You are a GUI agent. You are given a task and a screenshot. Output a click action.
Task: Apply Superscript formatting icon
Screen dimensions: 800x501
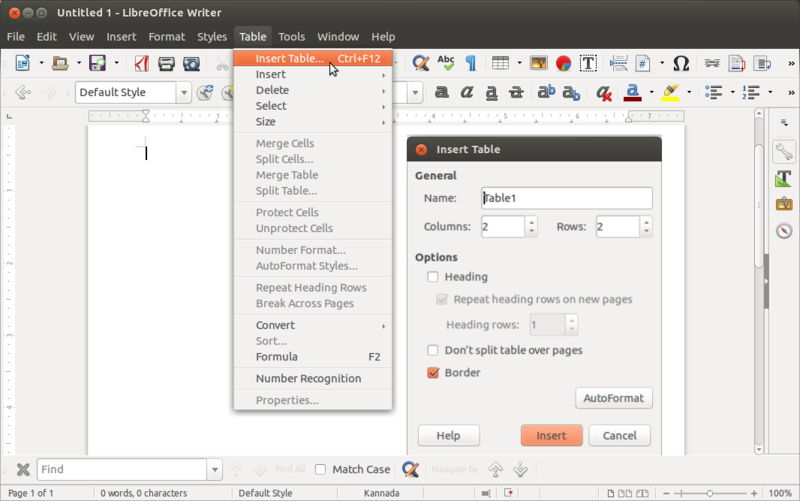point(546,92)
